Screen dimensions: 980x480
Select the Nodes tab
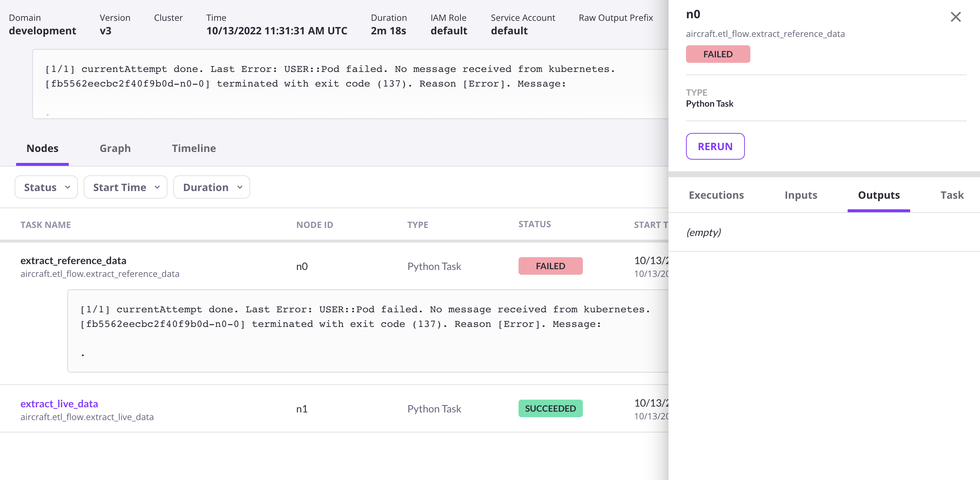(x=42, y=148)
